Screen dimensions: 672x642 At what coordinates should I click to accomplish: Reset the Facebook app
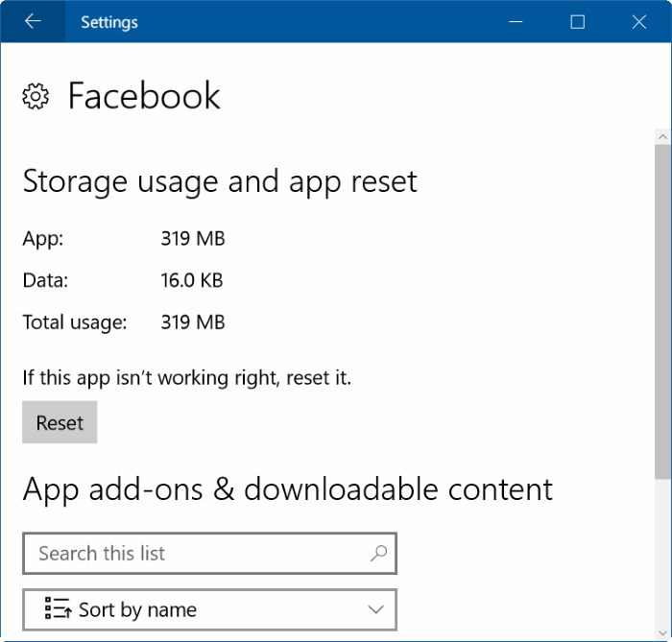tap(60, 422)
